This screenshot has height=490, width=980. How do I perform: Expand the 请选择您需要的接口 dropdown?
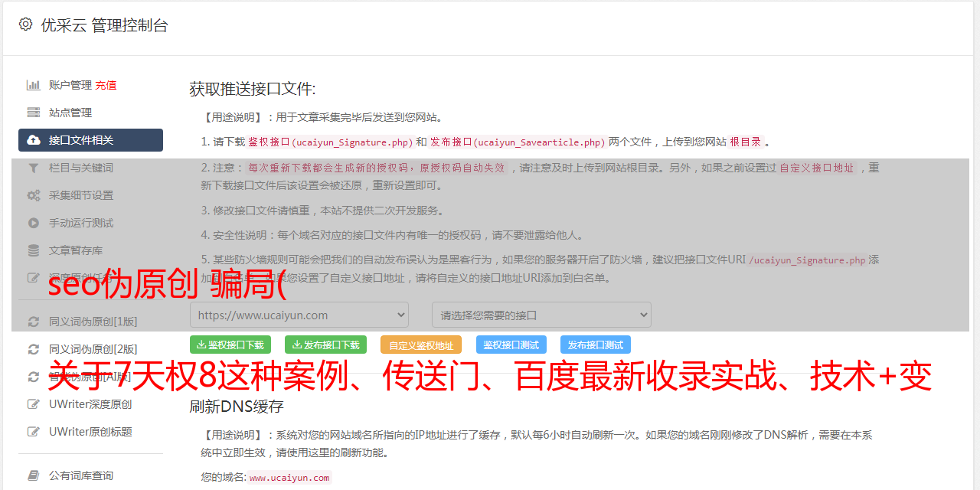[541, 315]
